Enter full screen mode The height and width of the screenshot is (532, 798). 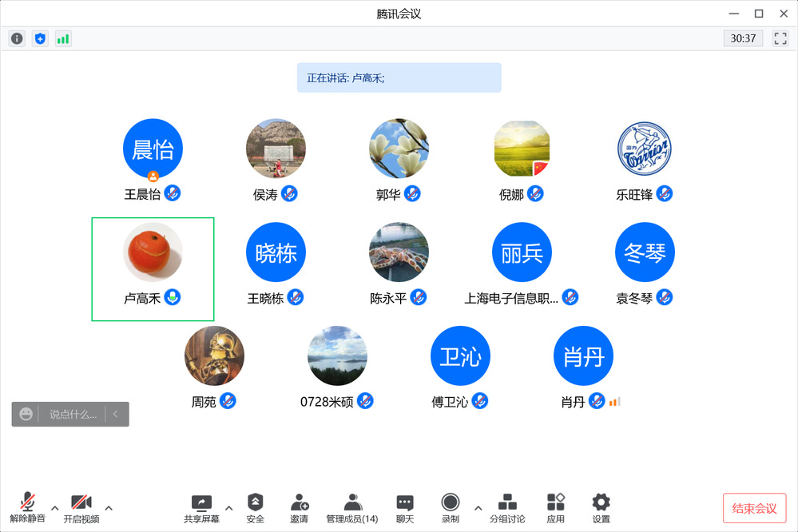click(780, 38)
